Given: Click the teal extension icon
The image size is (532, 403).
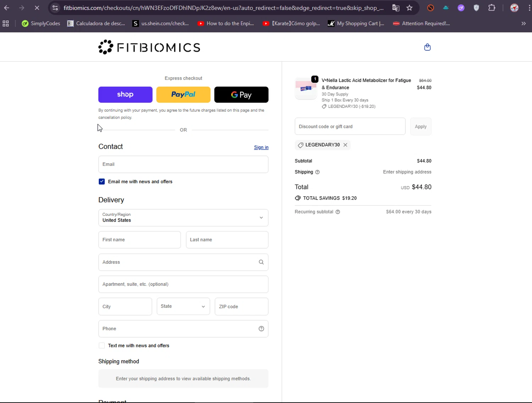Looking at the screenshot, I should click(446, 8).
